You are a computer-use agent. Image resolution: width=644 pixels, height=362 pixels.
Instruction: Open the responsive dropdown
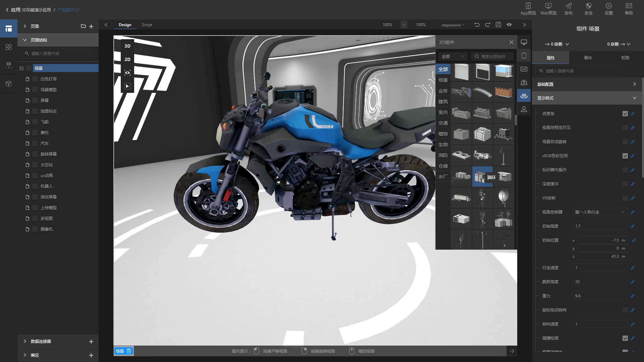(x=453, y=25)
